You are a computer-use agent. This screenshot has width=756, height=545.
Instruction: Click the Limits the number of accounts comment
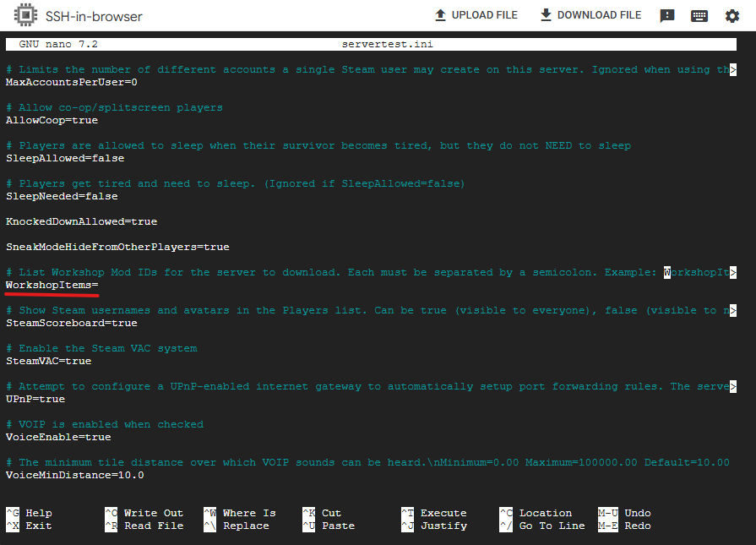pos(371,70)
